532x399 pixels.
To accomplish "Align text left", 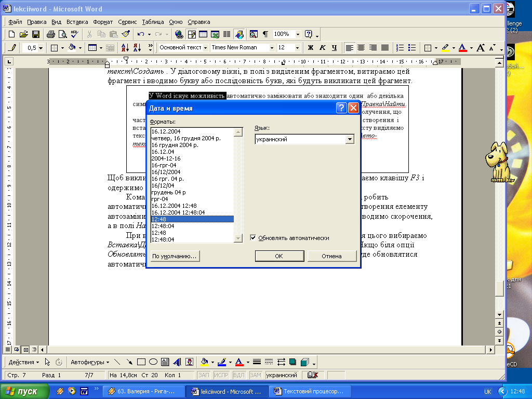I will point(349,48).
